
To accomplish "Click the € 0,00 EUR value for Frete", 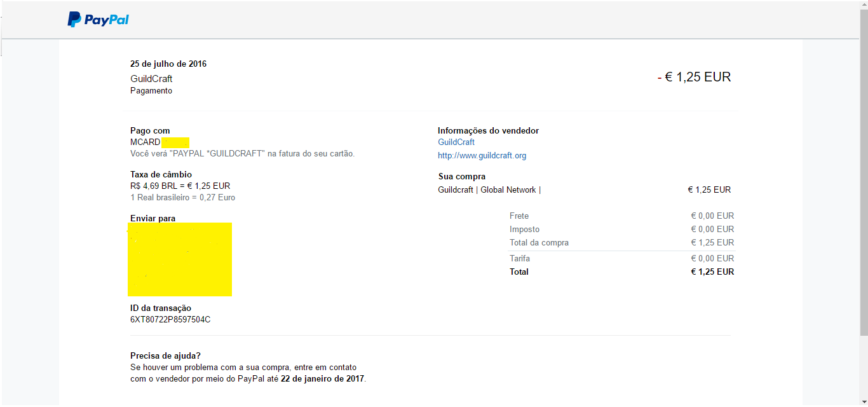I will [x=712, y=216].
